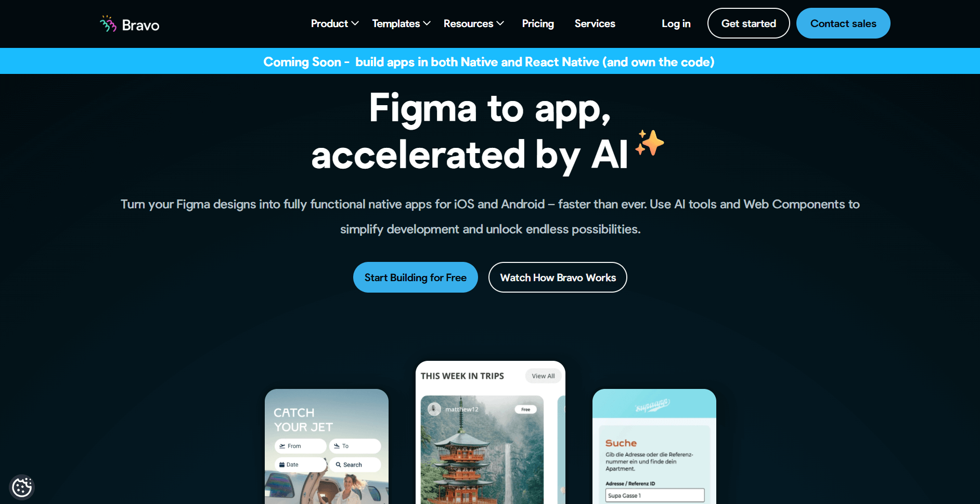Image resolution: width=980 pixels, height=504 pixels.
Task: Click the magnifier icon on Search button
Action: click(338, 465)
